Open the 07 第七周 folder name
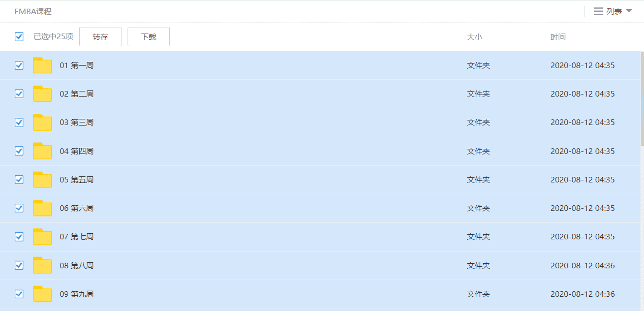Viewport: 644px width, 311px height. click(77, 237)
